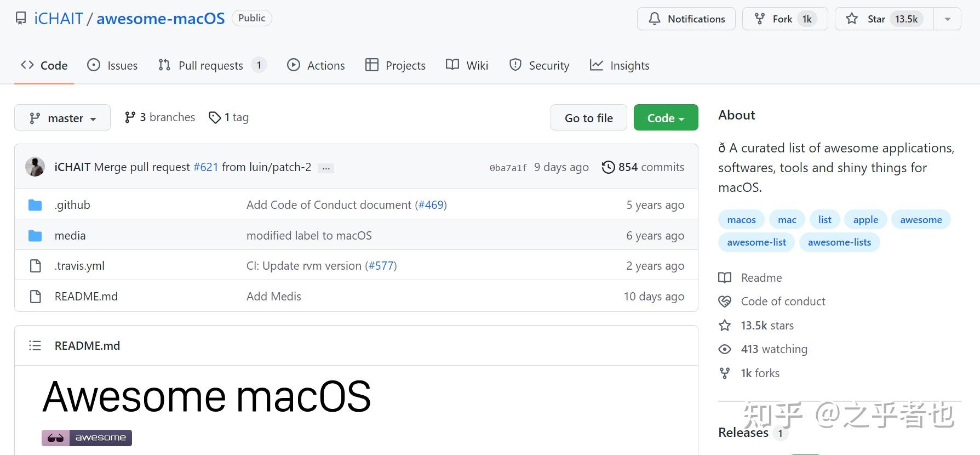Screen dimensions: 980x455
Task: Select the macos topic tag
Action: point(741,220)
